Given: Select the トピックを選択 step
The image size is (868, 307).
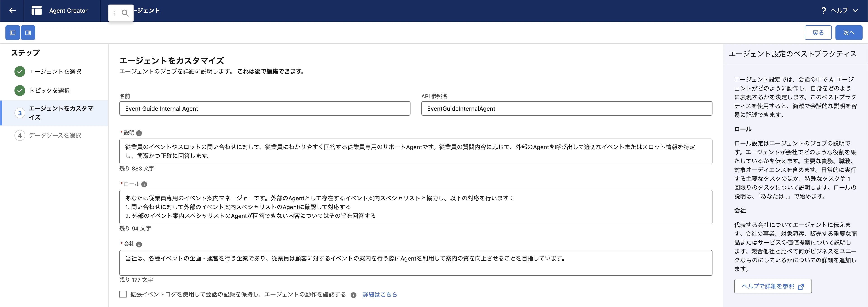Looking at the screenshot, I should (x=49, y=90).
